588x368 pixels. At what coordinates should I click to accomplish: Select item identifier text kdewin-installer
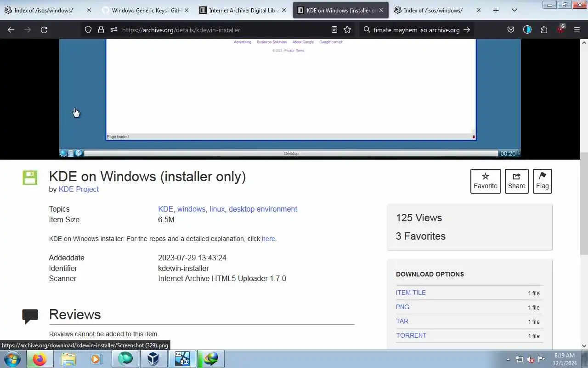point(183,268)
